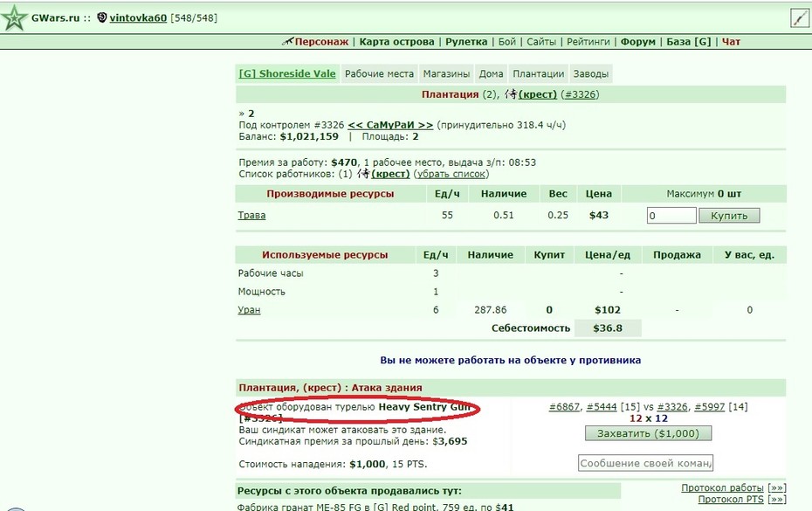This screenshot has width=812, height=511.
Task: Click убрать список link
Action: 451,174
